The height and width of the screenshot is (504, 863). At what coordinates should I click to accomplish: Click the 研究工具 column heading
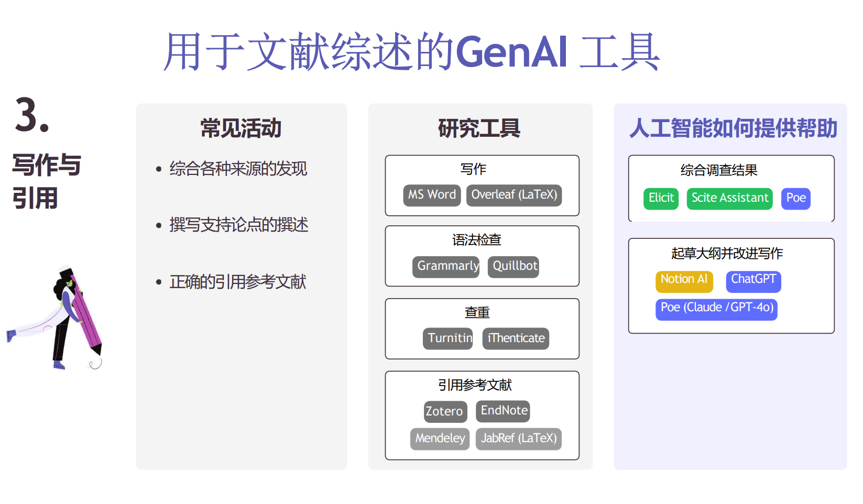tap(479, 128)
